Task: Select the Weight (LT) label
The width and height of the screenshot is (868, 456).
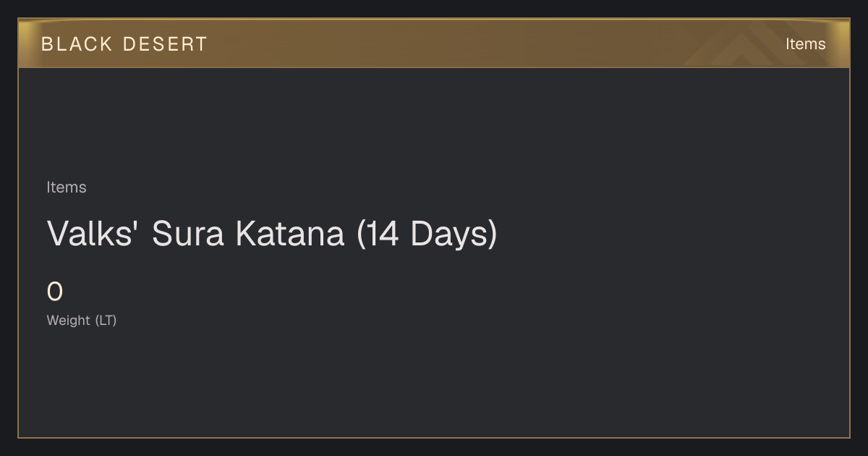Action: [82, 320]
